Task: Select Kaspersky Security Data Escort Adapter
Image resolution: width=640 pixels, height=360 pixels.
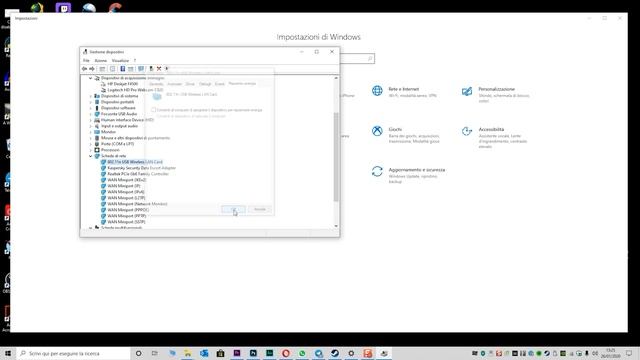Action: point(142,168)
